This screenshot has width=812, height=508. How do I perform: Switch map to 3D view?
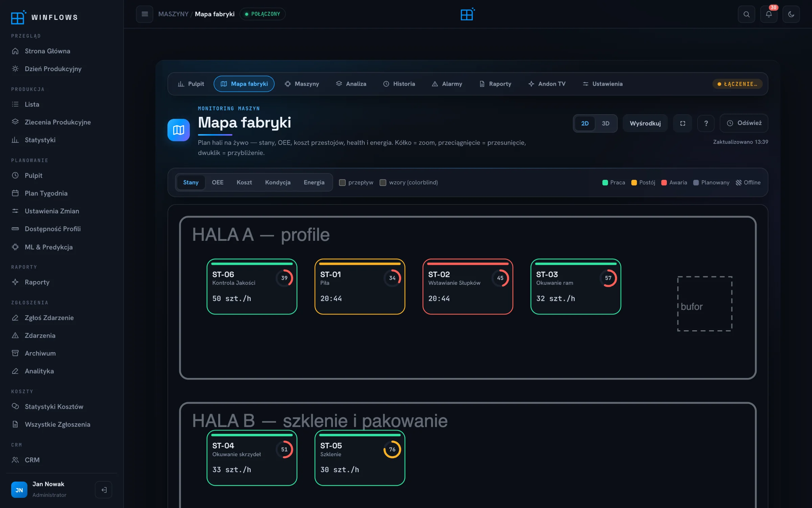[x=605, y=123]
